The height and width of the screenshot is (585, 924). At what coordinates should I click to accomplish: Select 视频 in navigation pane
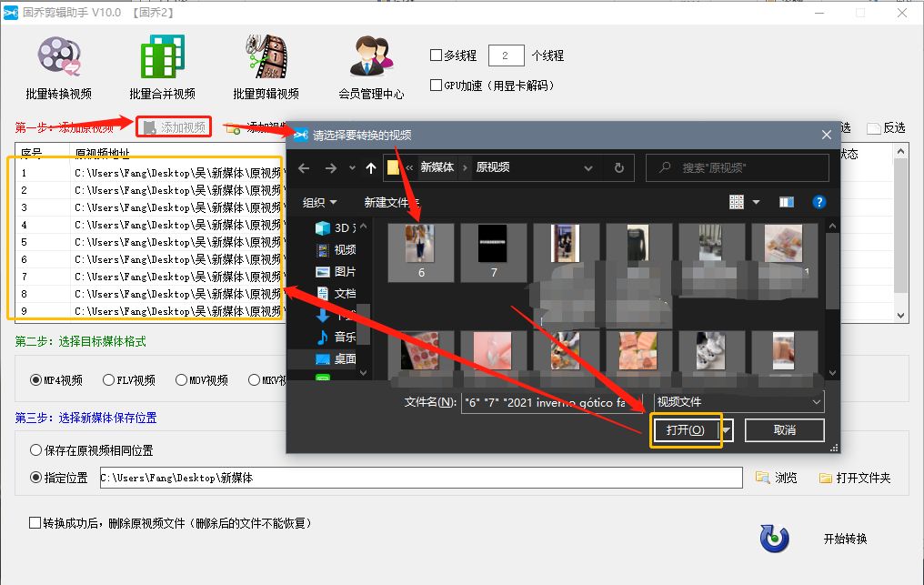point(336,250)
